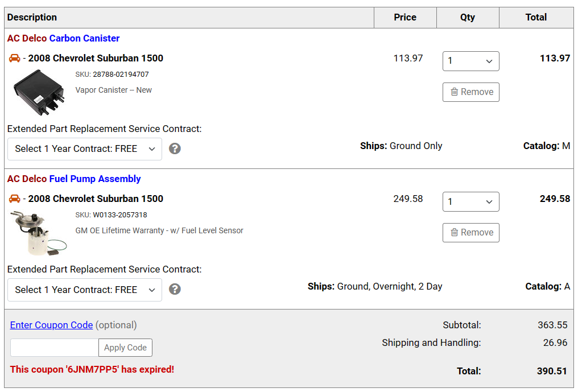Open the AC Delco Fuel Pump Assembly link
The image size is (578, 392).
[x=74, y=179]
